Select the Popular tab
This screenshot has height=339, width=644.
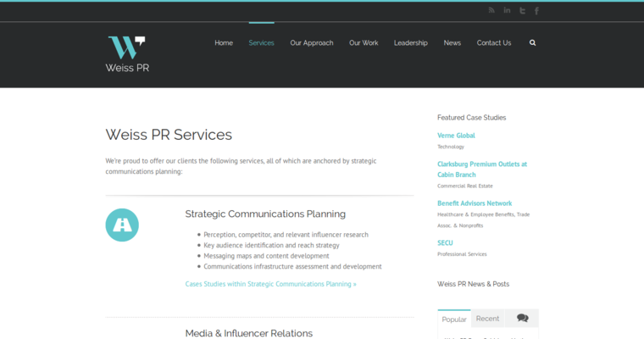tap(454, 320)
